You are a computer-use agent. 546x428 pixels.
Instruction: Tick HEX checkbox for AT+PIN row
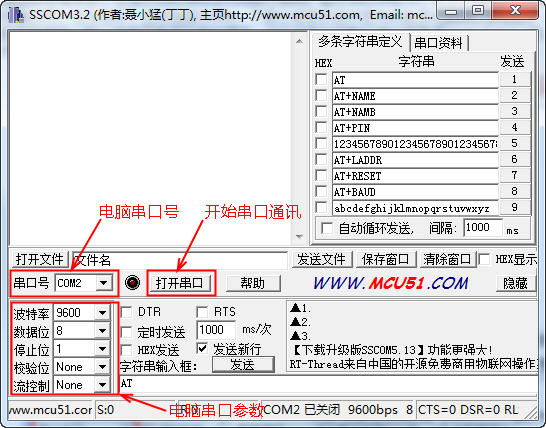coord(321,127)
